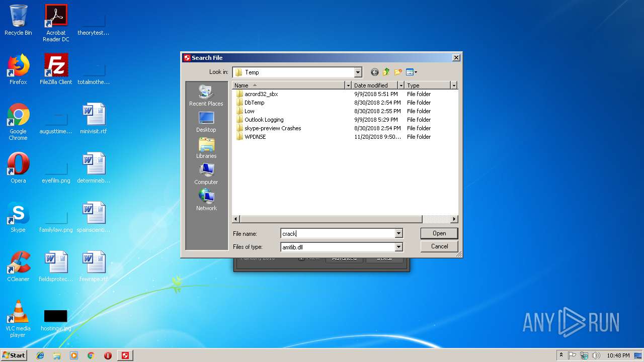Select Recent Places in the sidebar
Viewport: 644px width, 362px height.
click(x=206, y=96)
